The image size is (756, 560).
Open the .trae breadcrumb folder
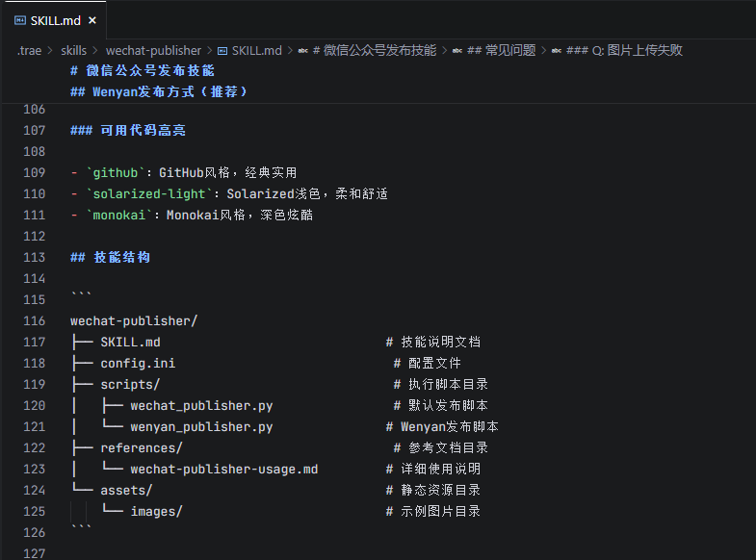[29, 50]
